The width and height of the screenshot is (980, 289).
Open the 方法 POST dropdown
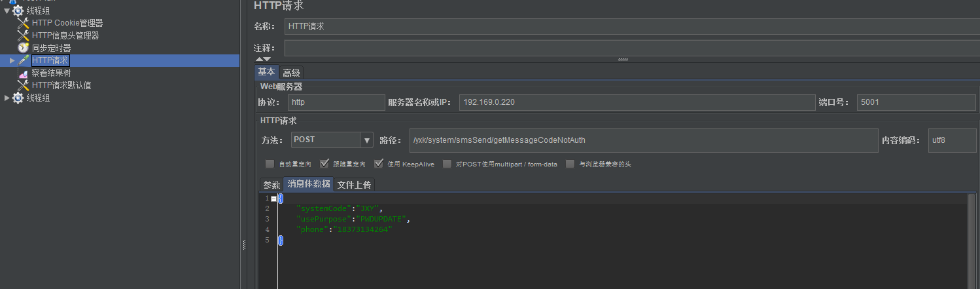coord(366,140)
